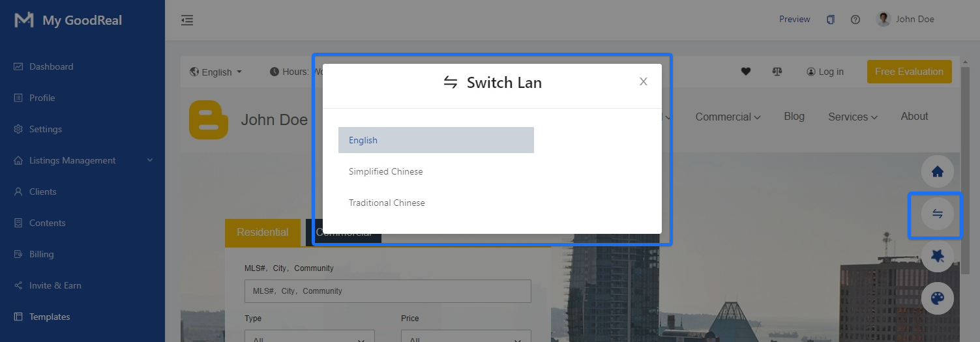Image resolution: width=980 pixels, height=342 pixels.
Task: Click the copy icon next to Preview
Action: 830,20
